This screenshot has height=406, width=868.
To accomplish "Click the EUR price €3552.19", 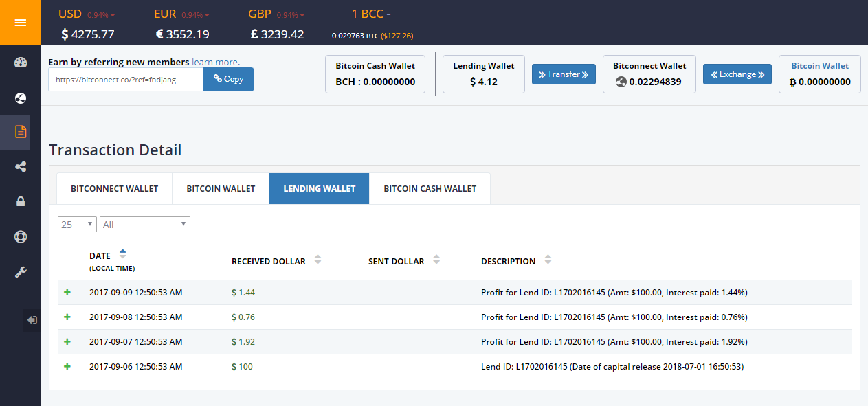I will tap(183, 34).
